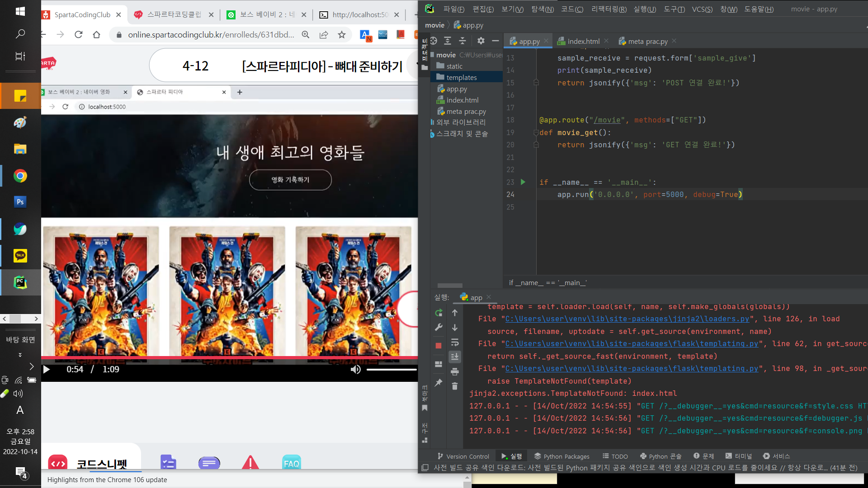Open 편집(E) menu in PyCharm
The height and width of the screenshot is (488, 868).
(x=483, y=9)
